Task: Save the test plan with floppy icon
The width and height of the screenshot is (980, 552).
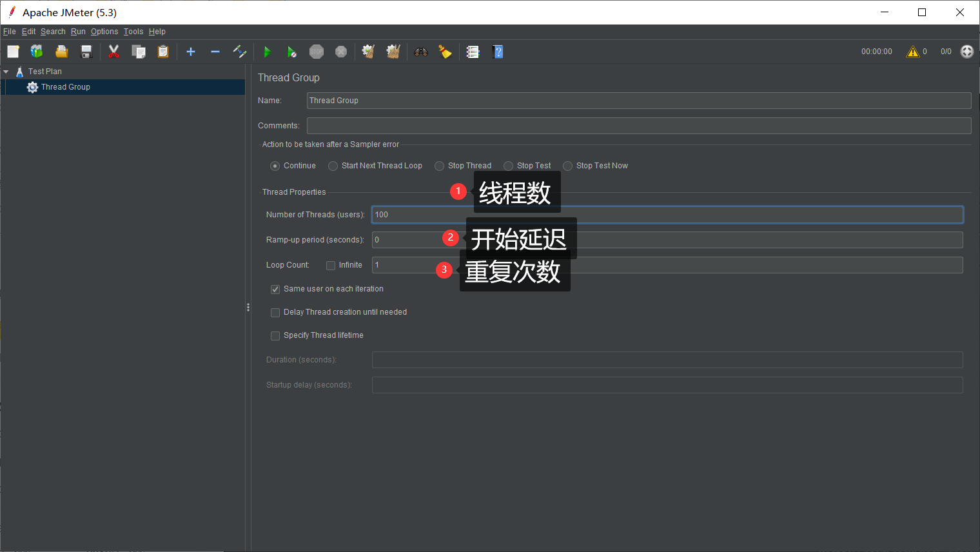Action: tap(86, 52)
